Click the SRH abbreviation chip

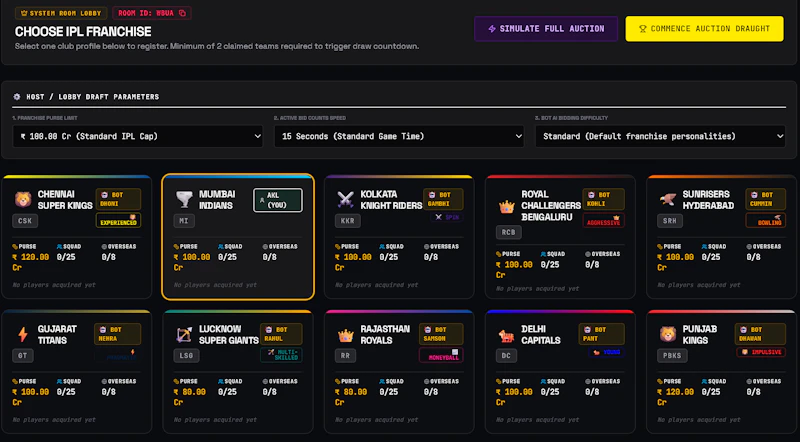pos(670,220)
